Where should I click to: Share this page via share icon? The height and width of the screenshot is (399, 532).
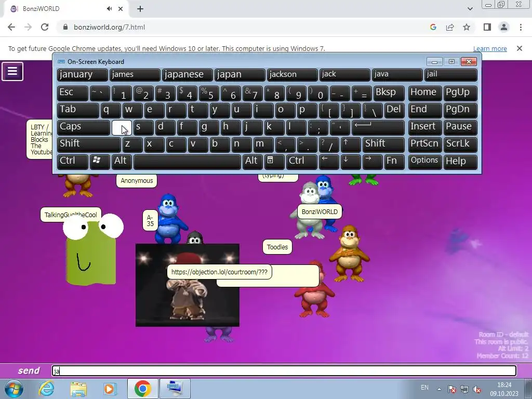(450, 27)
